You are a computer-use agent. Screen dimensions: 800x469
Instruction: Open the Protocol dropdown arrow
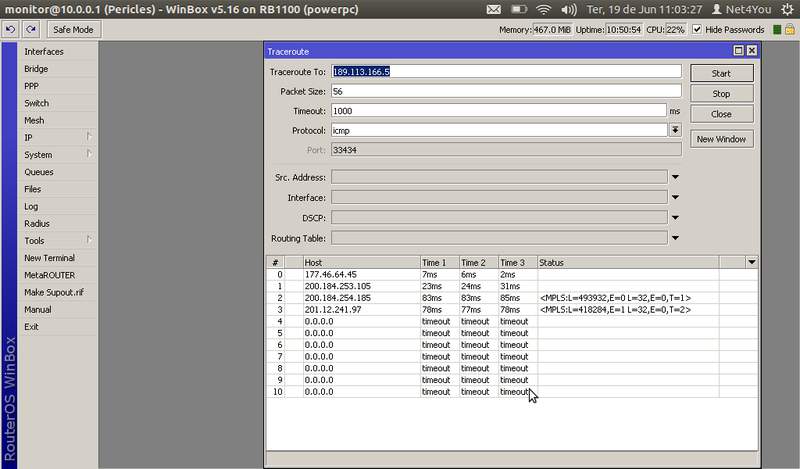click(675, 130)
